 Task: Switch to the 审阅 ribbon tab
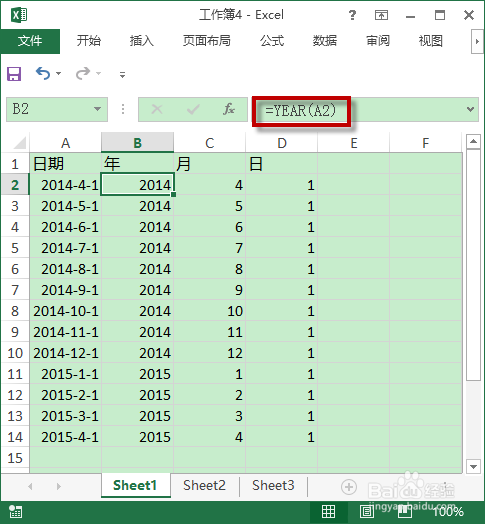(x=378, y=41)
